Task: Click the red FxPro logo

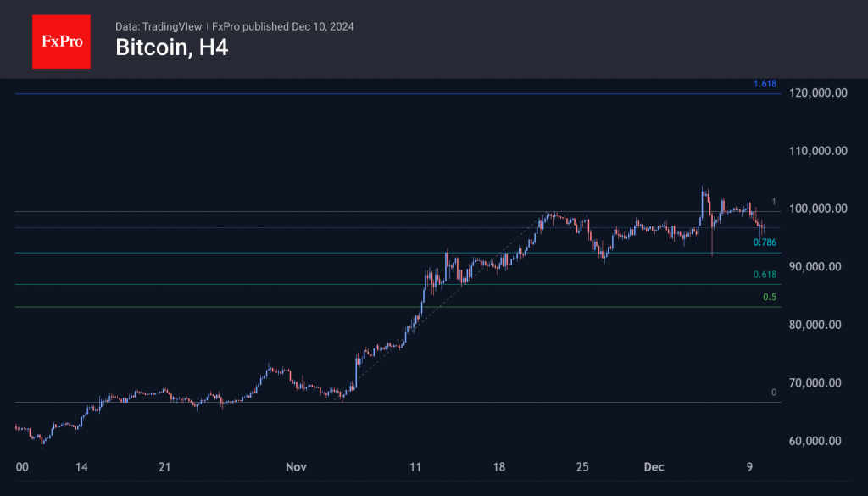Action: (61, 42)
